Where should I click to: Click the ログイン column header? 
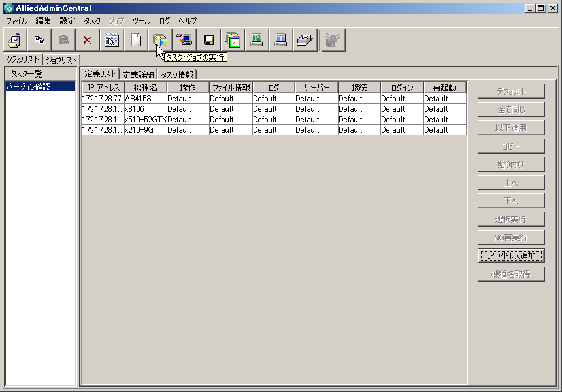pos(402,88)
